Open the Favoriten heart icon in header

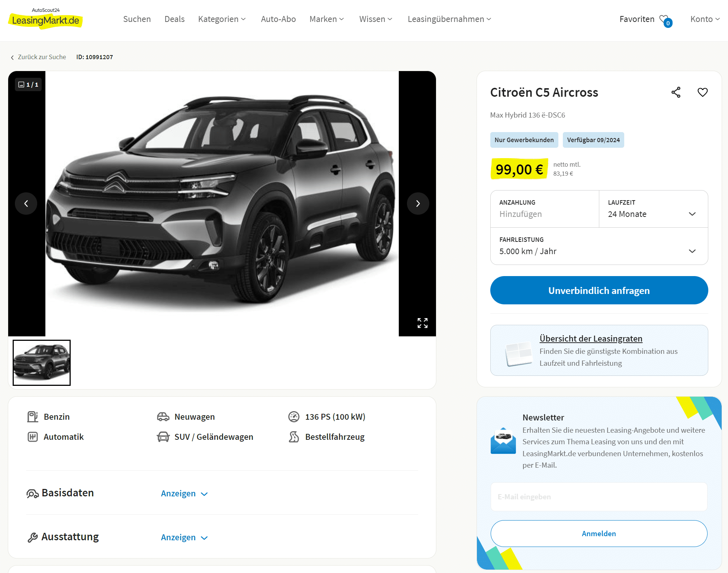coord(665,20)
